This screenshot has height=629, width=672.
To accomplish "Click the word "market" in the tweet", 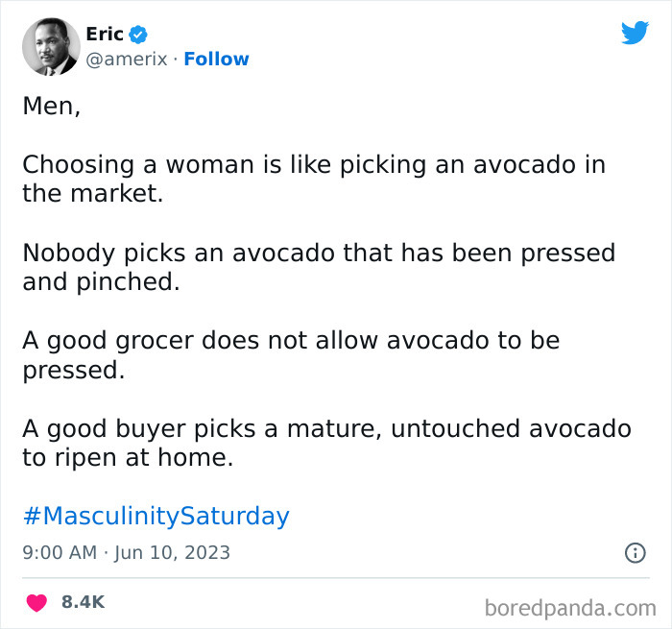I will [113, 193].
